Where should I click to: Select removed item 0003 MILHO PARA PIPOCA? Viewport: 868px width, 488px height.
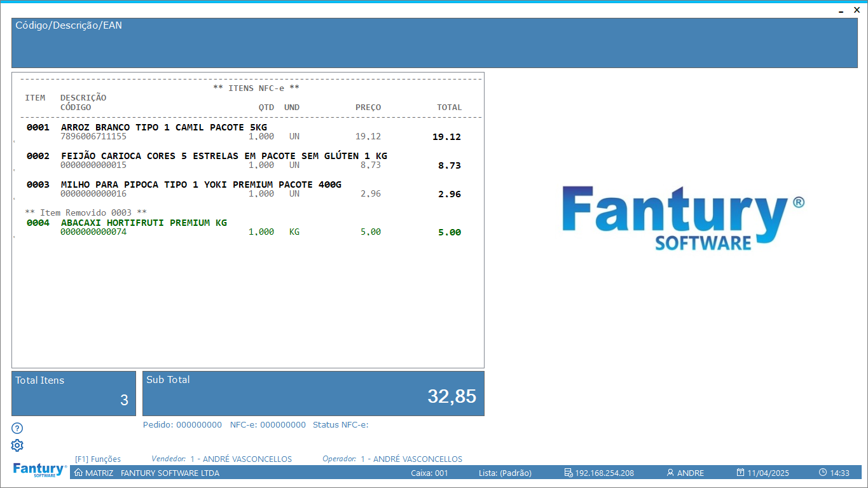(x=201, y=185)
